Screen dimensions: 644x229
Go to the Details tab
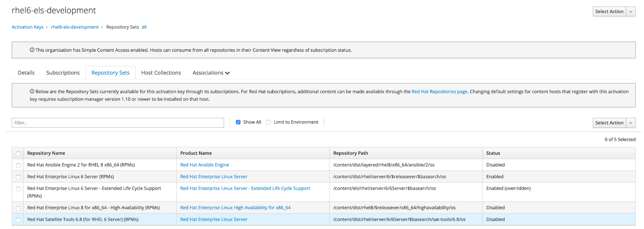click(x=26, y=73)
